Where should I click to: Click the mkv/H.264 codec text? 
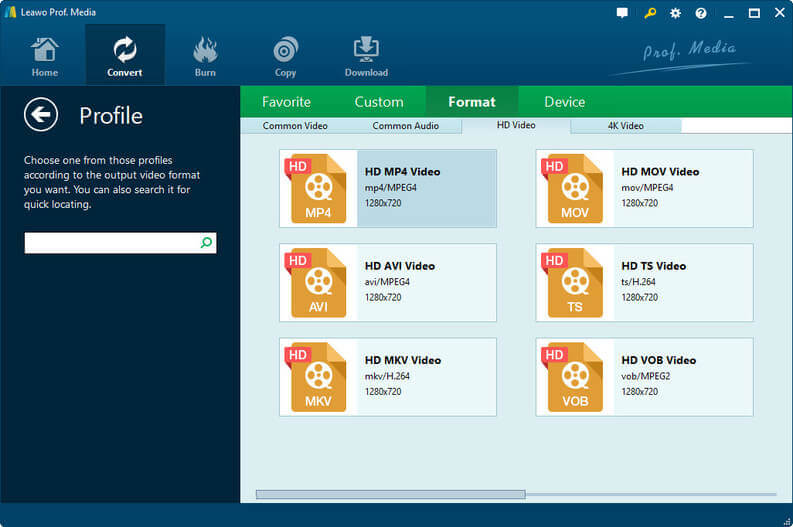coord(387,376)
